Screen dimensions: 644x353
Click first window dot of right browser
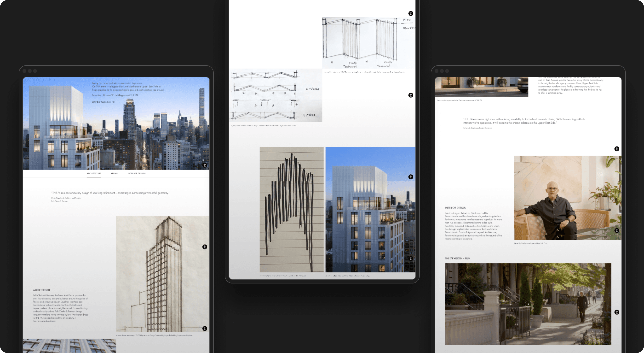pos(437,71)
